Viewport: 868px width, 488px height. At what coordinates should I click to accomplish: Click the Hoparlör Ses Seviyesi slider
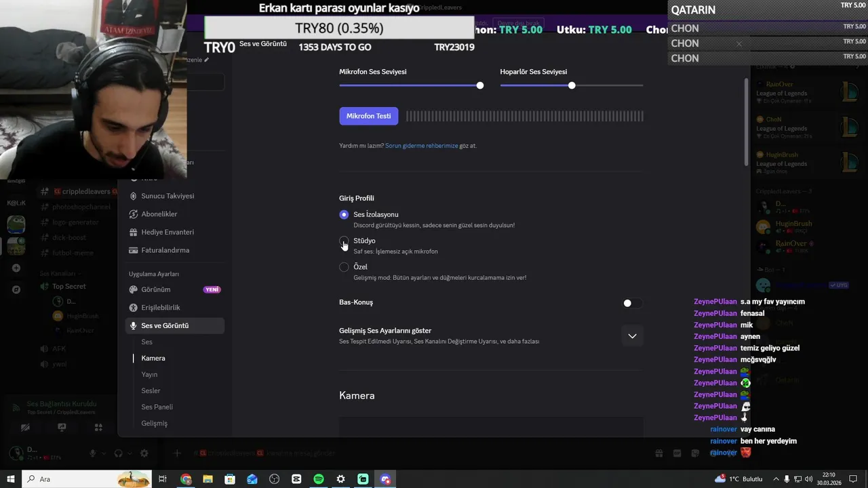[572, 85]
